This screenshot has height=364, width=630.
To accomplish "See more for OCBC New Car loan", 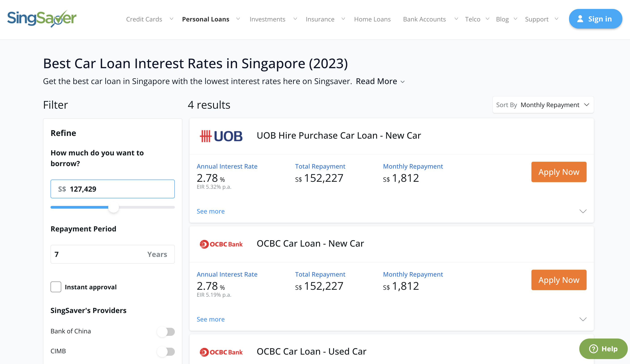I will (x=210, y=319).
